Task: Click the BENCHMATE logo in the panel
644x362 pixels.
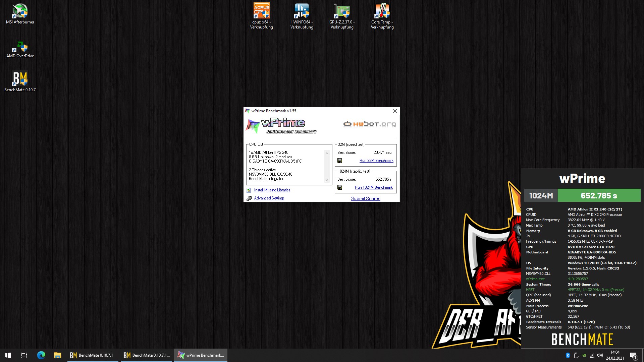Action: click(582, 339)
